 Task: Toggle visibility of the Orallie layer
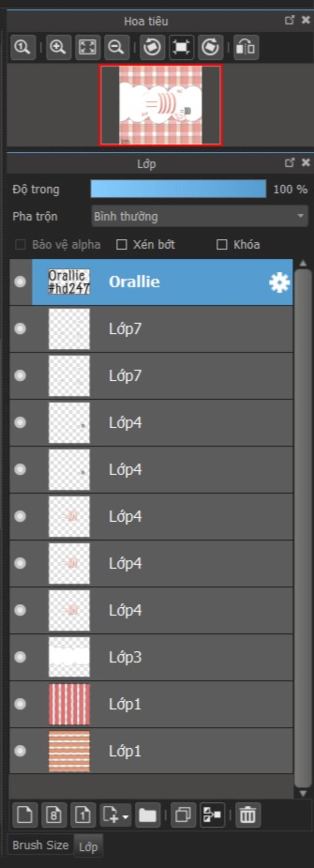20,282
